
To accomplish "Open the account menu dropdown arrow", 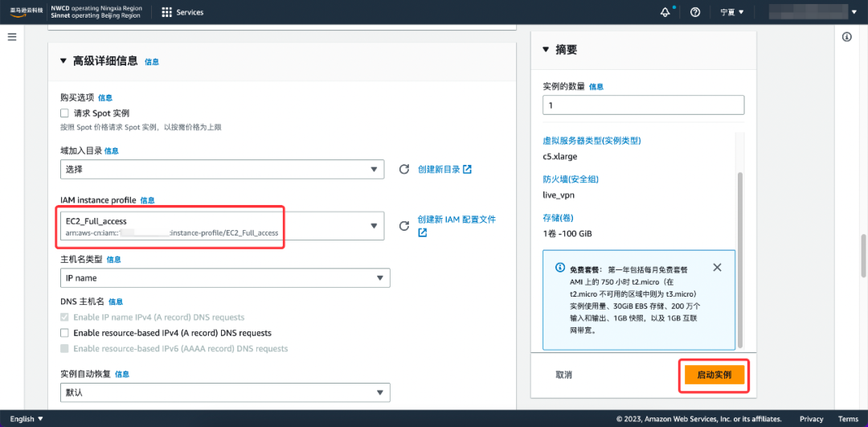I will (853, 12).
